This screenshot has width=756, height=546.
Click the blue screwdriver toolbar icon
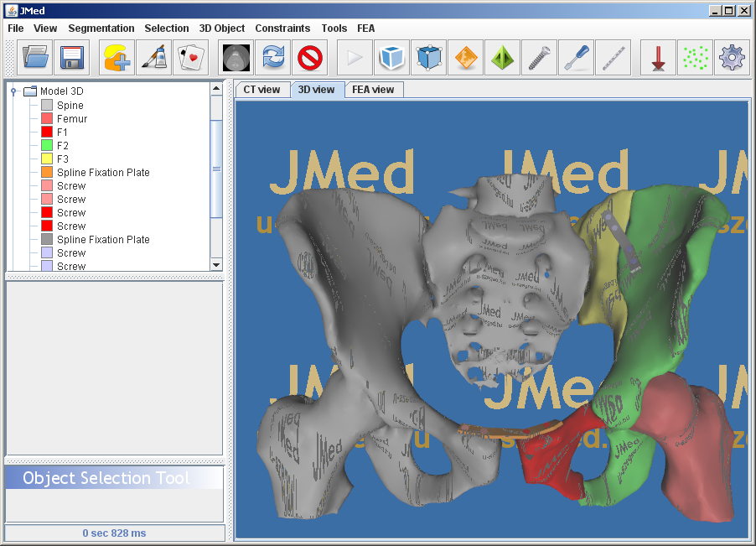(576, 58)
